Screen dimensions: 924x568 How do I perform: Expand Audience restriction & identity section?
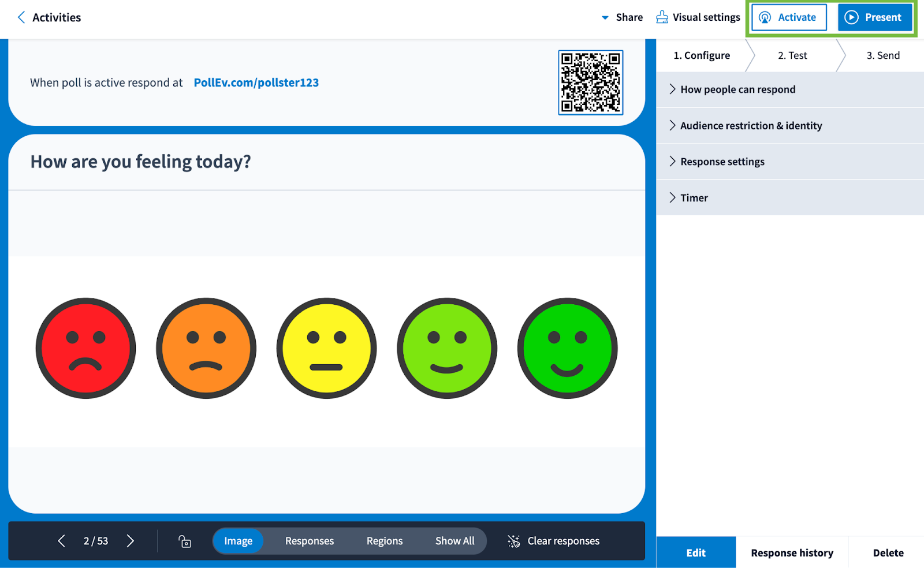tap(751, 126)
